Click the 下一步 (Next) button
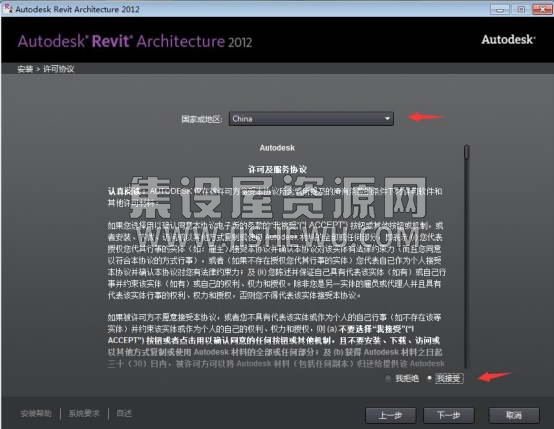Viewport: 554px width, 429px height. click(x=448, y=415)
